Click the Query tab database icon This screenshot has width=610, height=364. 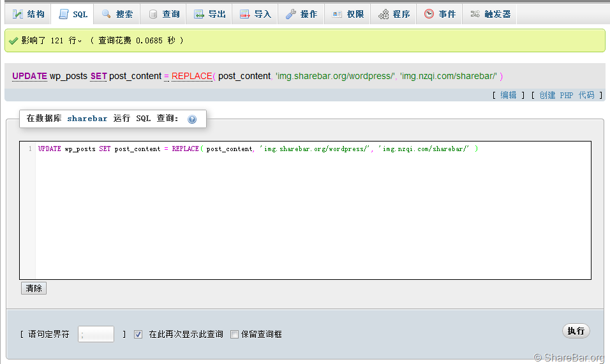coord(153,14)
